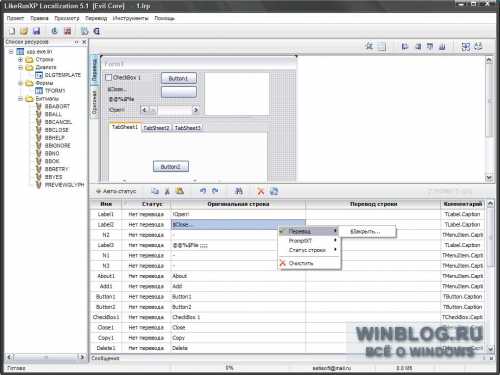This screenshot has width=500, height=375.
Task: Open the Перевод menu in the menu bar
Action: [x=96, y=18]
